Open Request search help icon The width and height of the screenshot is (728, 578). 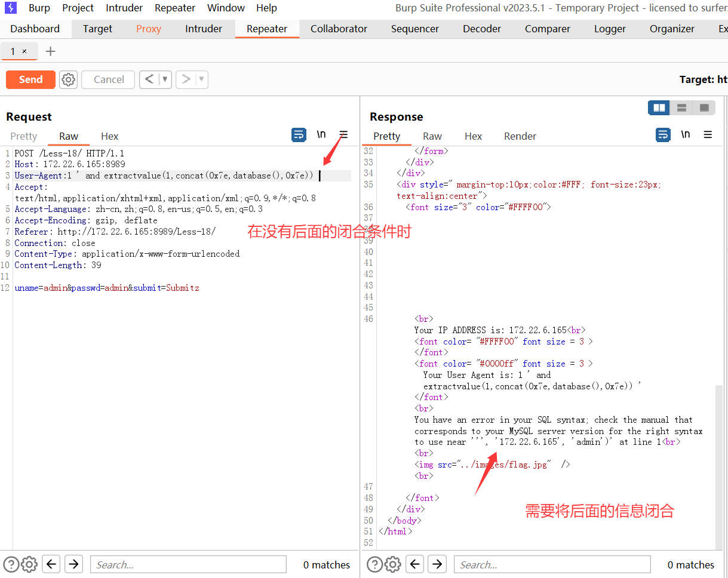tap(11, 564)
